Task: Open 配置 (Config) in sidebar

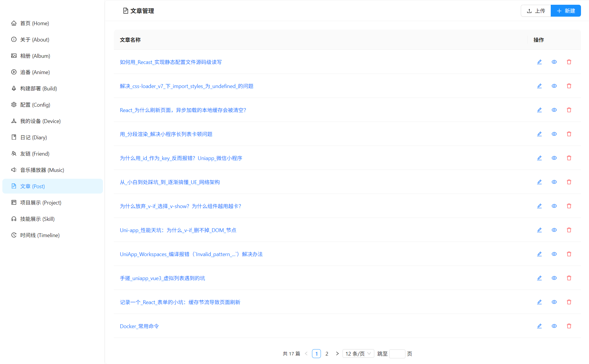Action: coord(52,105)
